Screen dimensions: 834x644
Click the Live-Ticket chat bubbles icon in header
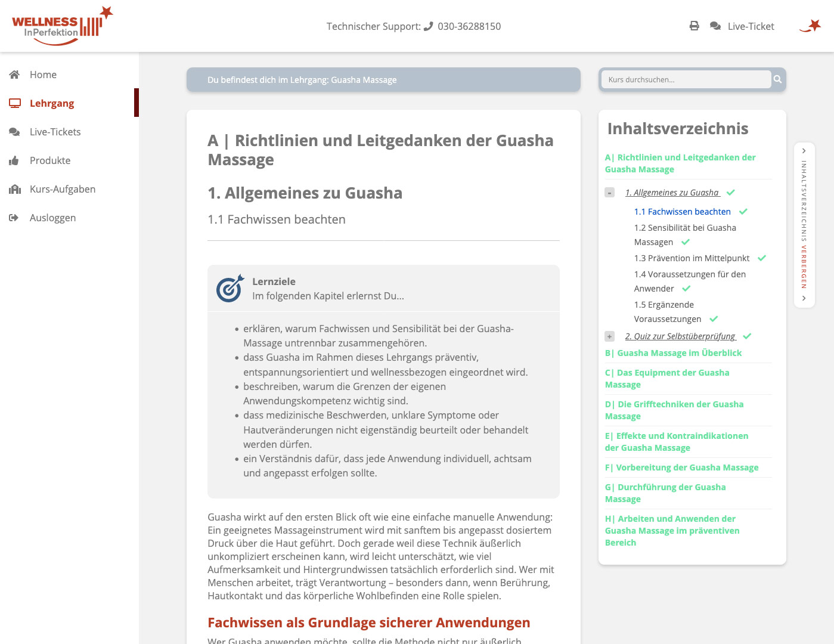tap(715, 26)
